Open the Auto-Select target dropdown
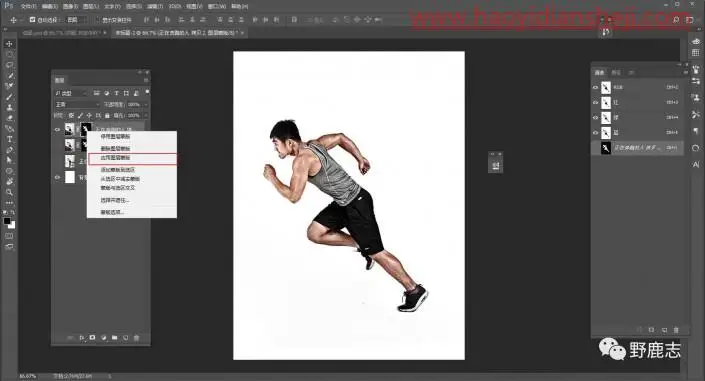705x381 pixels. tap(77, 20)
